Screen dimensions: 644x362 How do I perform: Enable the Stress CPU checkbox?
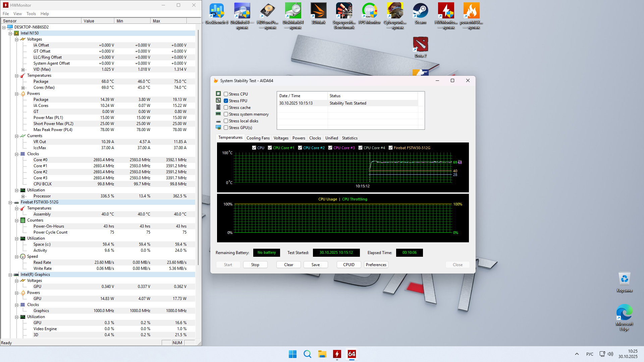pyautogui.click(x=226, y=94)
